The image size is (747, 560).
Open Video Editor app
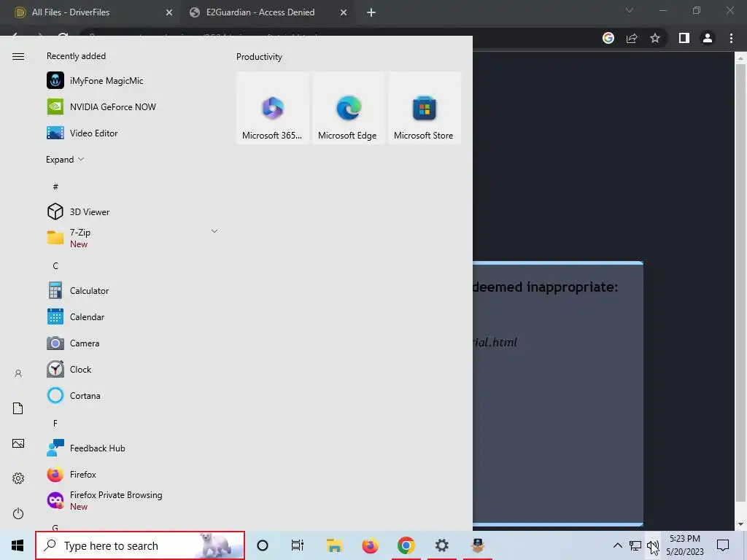(x=131, y=133)
